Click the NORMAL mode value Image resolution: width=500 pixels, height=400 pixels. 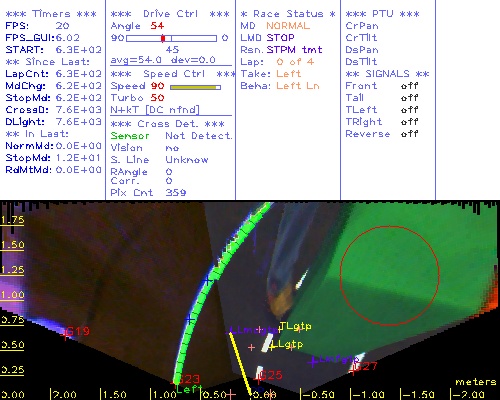288,26
